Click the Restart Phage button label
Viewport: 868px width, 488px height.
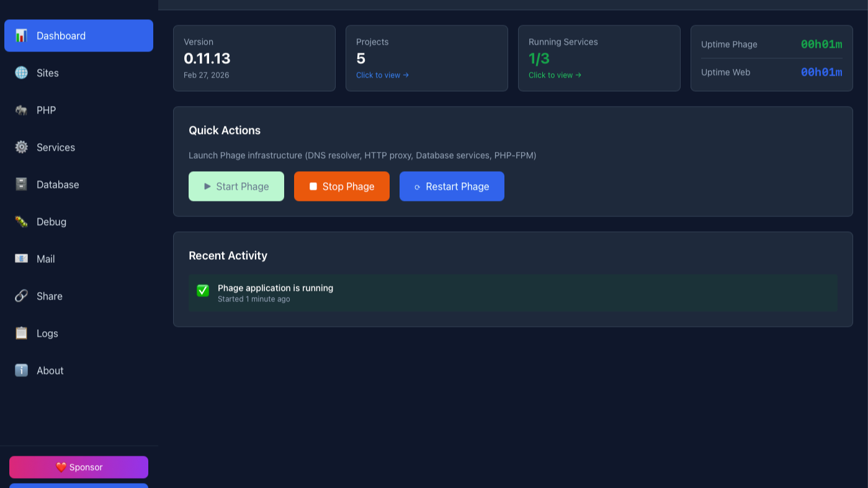pyautogui.click(x=457, y=186)
